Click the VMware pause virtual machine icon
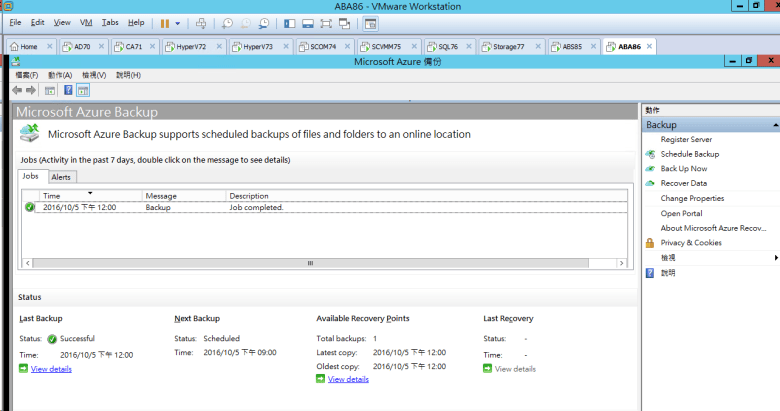 pos(165,22)
